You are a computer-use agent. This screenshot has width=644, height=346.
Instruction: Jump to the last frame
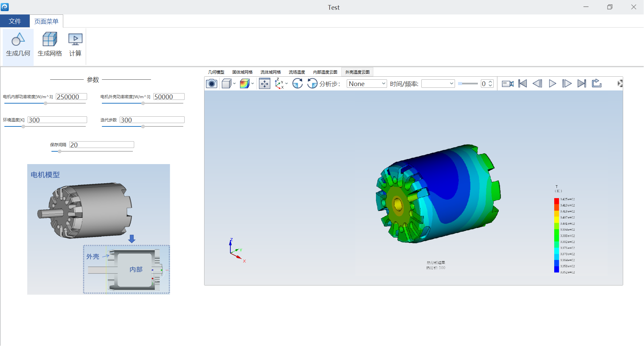point(582,83)
